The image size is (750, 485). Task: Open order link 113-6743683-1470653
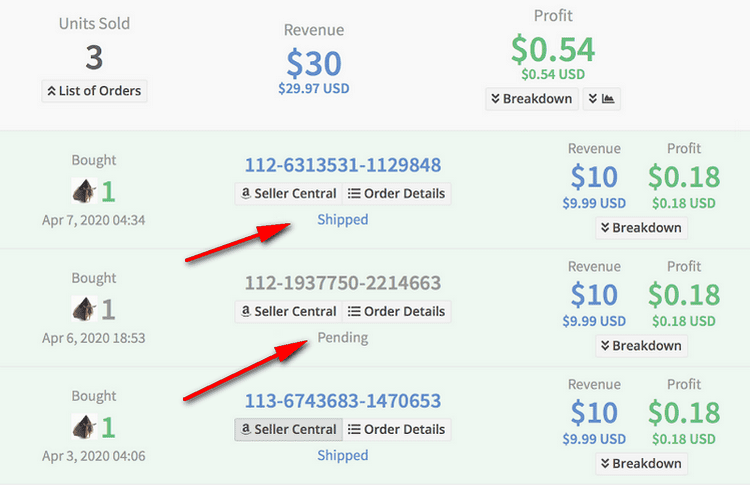coord(342,401)
